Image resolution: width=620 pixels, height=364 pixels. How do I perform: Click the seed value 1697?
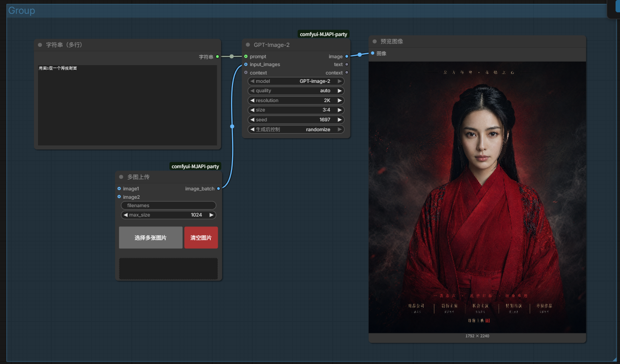pos(325,120)
